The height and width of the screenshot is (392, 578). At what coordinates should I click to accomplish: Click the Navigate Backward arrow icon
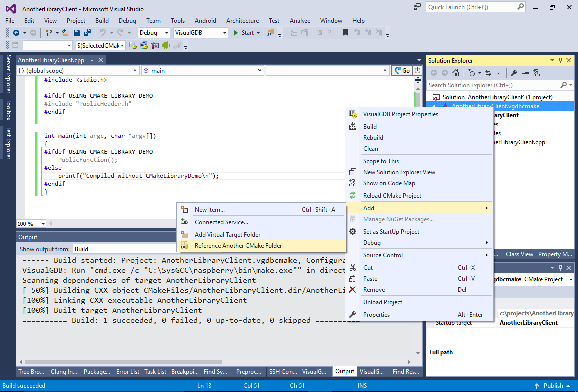click(x=16, y=33)
